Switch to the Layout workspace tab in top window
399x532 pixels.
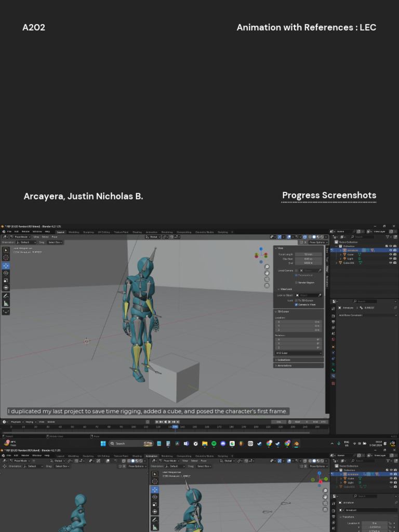point(60,232)
